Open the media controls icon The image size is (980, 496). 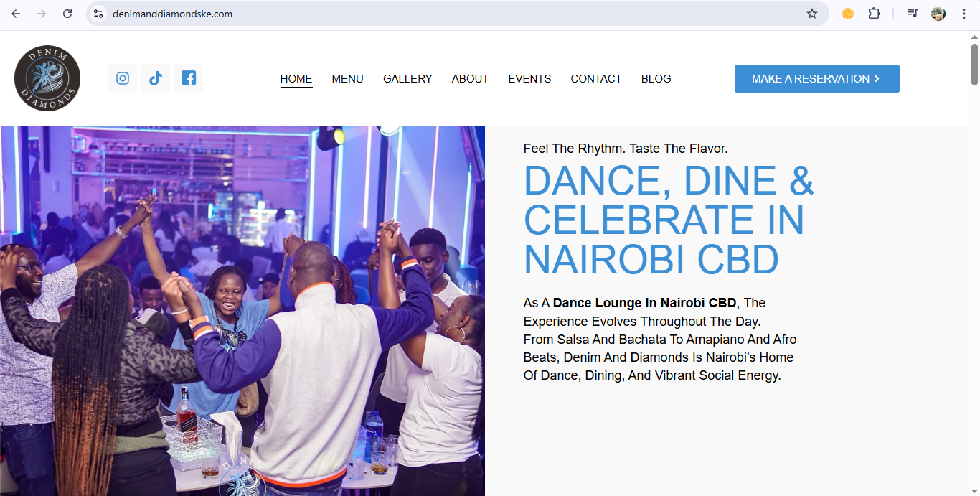point(912,14)
